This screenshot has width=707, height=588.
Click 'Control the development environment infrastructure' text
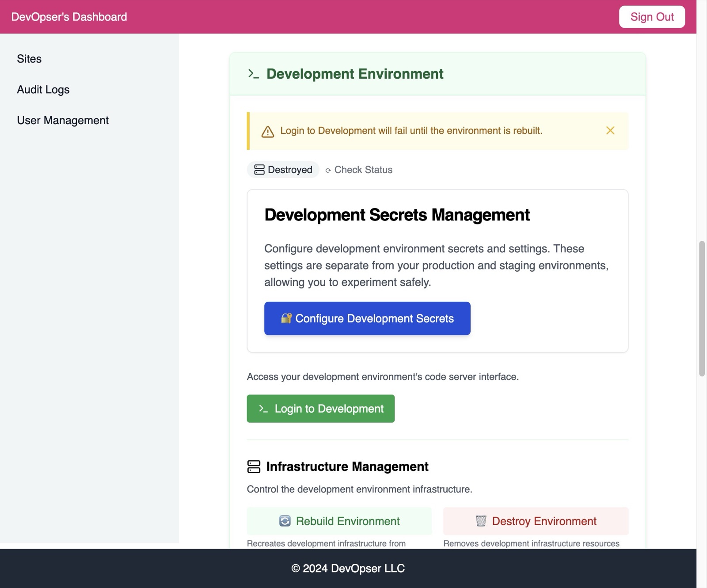point(359,489)
